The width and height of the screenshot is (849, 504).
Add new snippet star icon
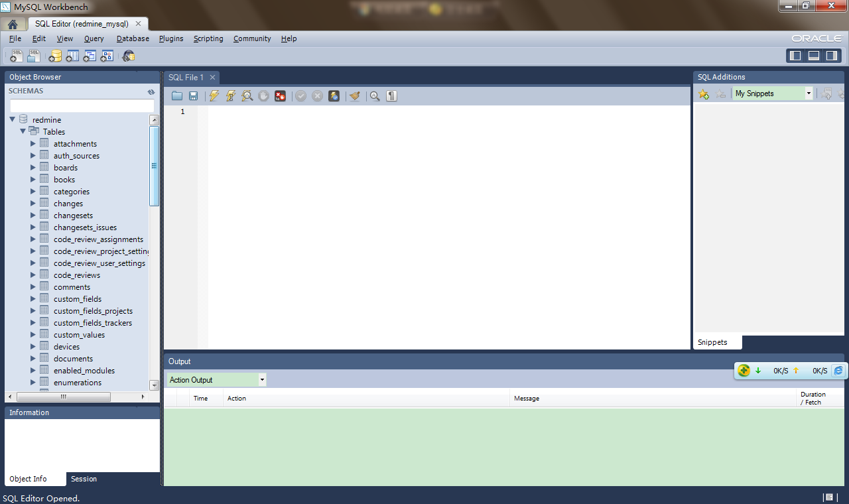point(704,94)
